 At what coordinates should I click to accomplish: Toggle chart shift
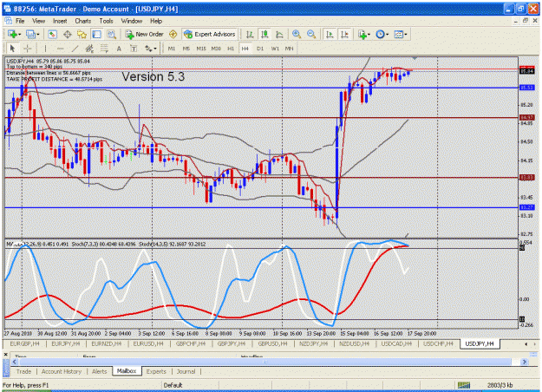click(x=344, y=34)
